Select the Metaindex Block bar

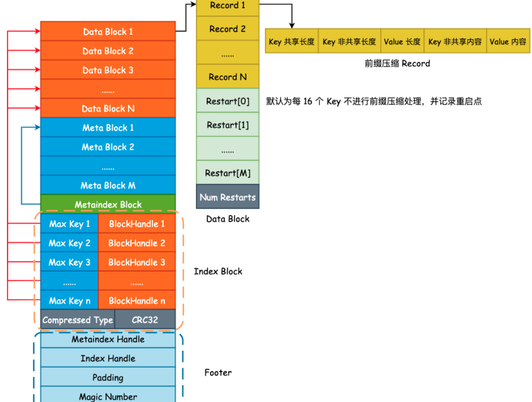click(107, 204)
